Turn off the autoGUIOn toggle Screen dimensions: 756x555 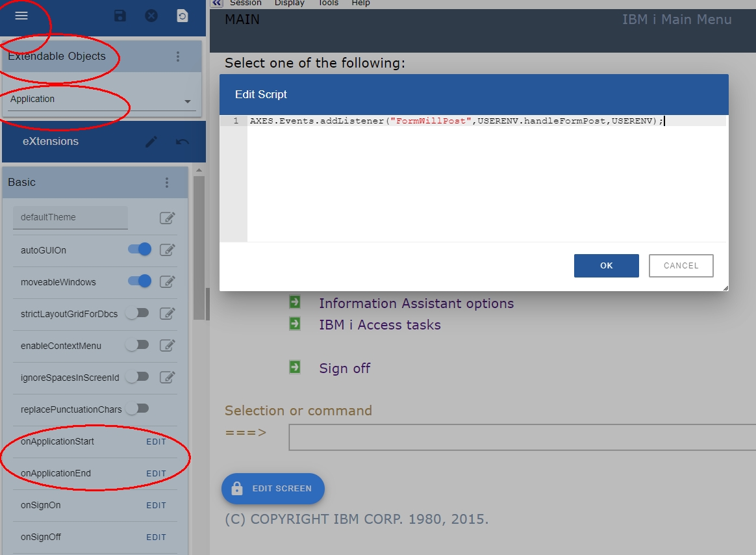coord(139,250)
